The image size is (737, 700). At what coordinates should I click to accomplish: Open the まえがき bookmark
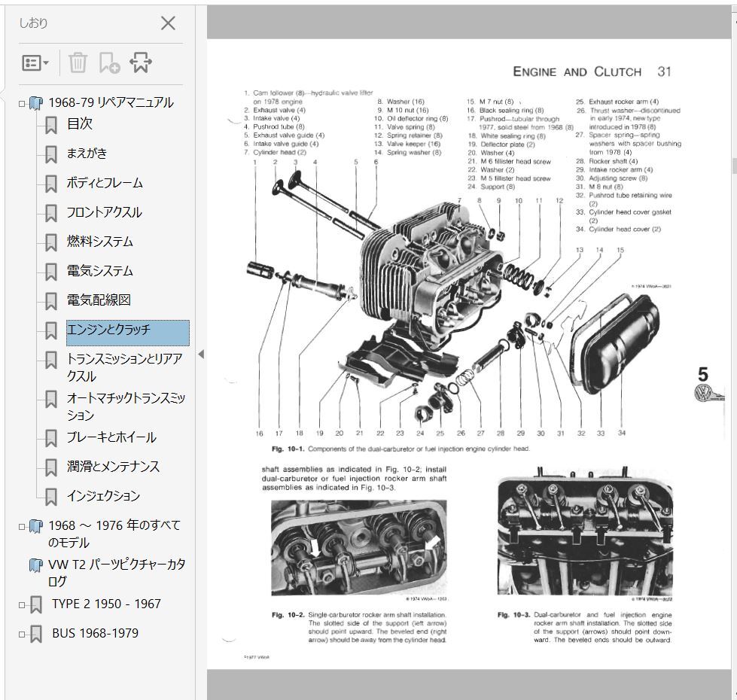pos(87,153)
